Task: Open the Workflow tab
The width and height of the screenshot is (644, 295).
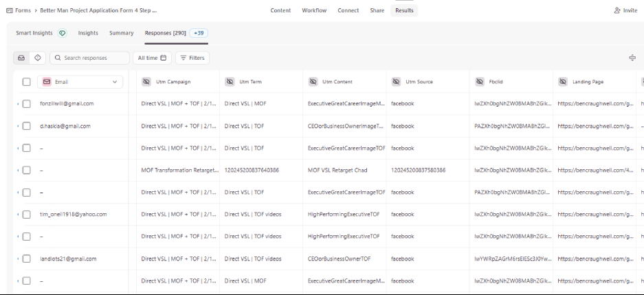Action: tap(314, 11)
